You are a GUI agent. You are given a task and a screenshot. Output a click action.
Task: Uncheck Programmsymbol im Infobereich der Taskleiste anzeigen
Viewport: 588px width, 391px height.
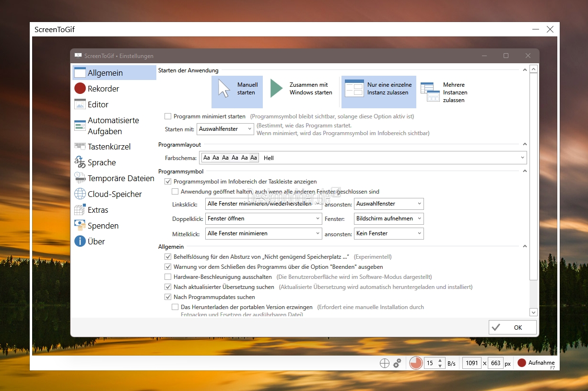coord(168,182)
